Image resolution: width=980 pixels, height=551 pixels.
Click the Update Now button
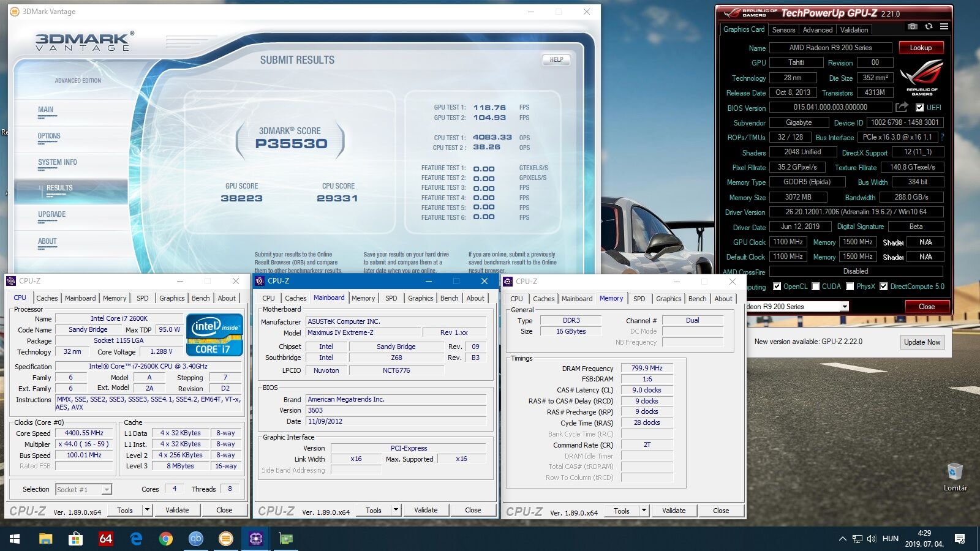[922, 342]
